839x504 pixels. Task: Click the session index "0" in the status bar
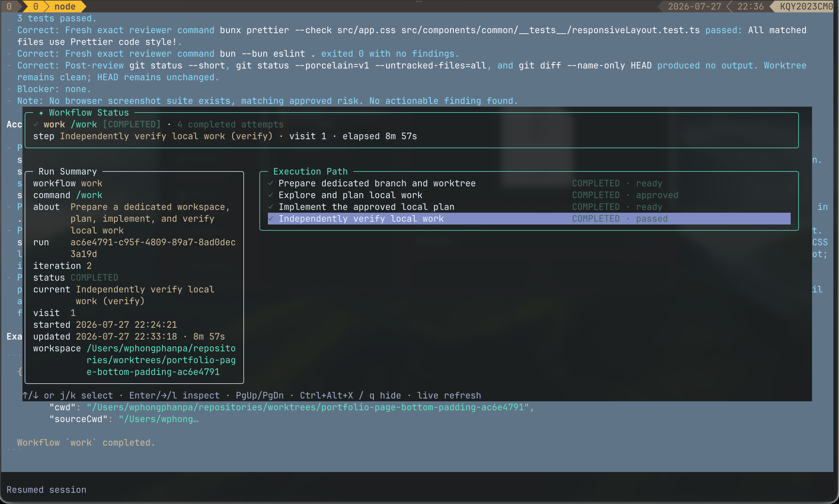[x=9, y=6]
